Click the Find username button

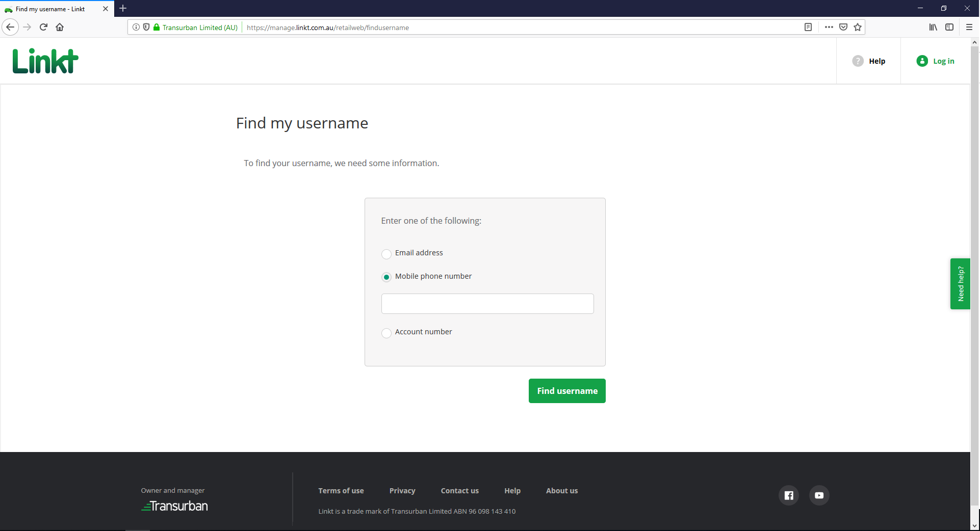(x=566, y=391)
